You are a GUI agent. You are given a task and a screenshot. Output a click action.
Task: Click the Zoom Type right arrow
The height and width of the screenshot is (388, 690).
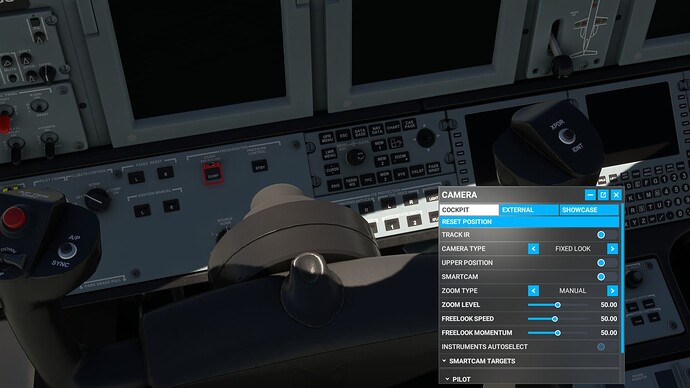[x=612, y=290]
